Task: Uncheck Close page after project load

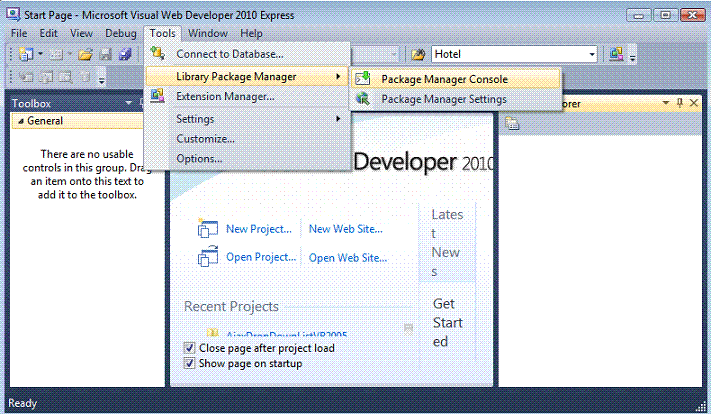Action: [189, 348]
